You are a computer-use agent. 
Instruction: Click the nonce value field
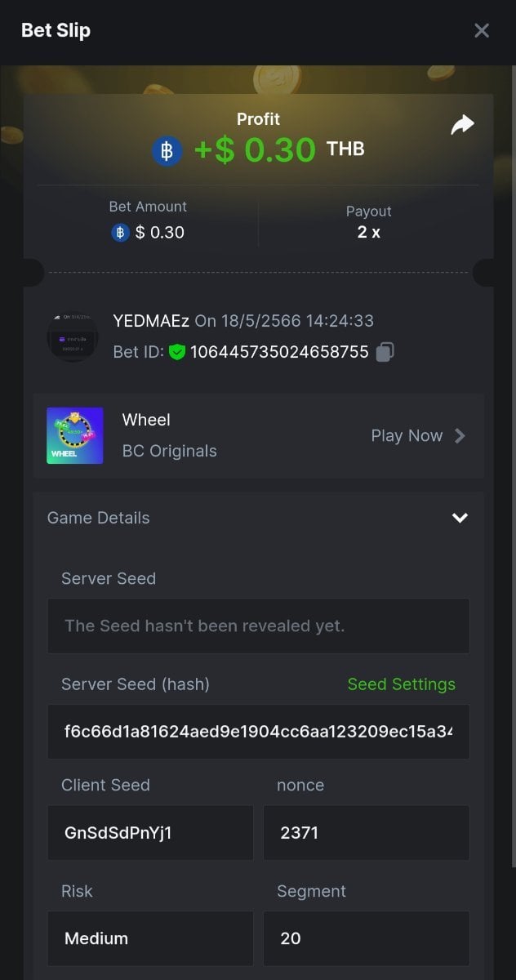tap(366, 833)
